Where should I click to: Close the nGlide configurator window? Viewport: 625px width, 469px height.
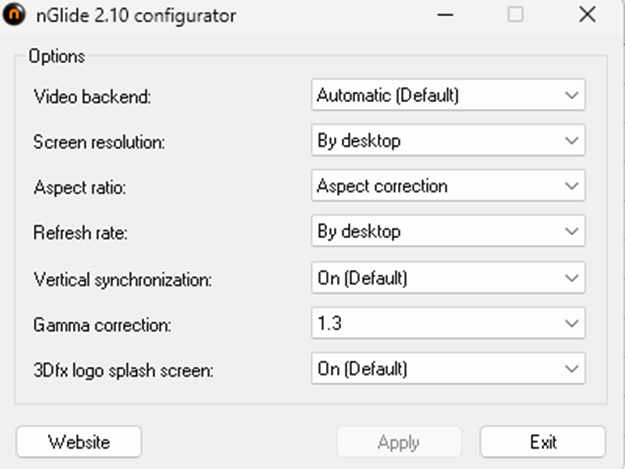[x=587, y=15]
